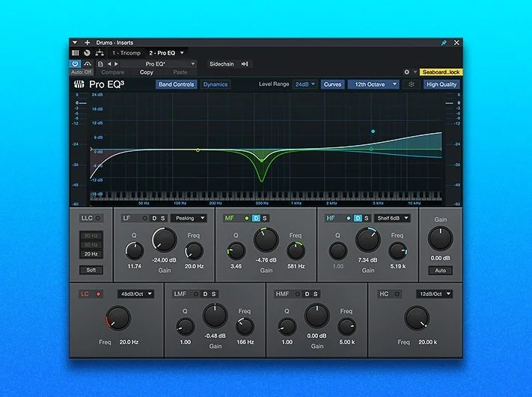Viewport: 532px width, 397px height.
Task: Toggle High Quality mode
Action: [x=441, y=84]
